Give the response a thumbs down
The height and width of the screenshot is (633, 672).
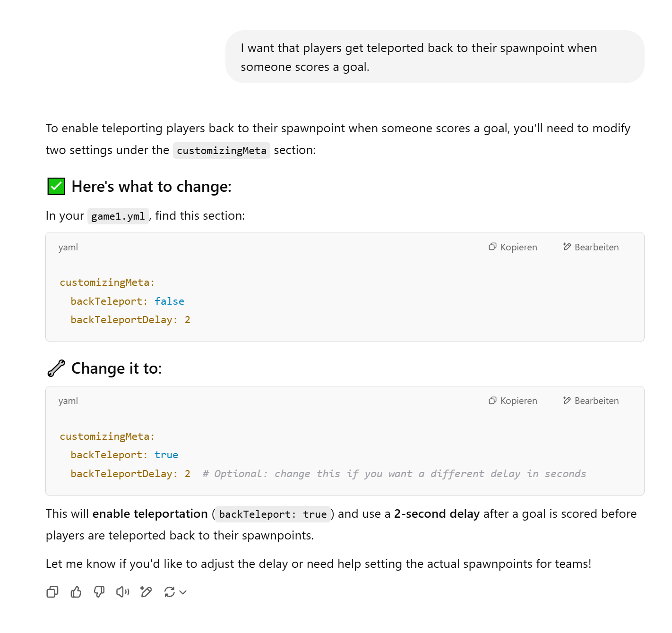(x=99, y=592)
